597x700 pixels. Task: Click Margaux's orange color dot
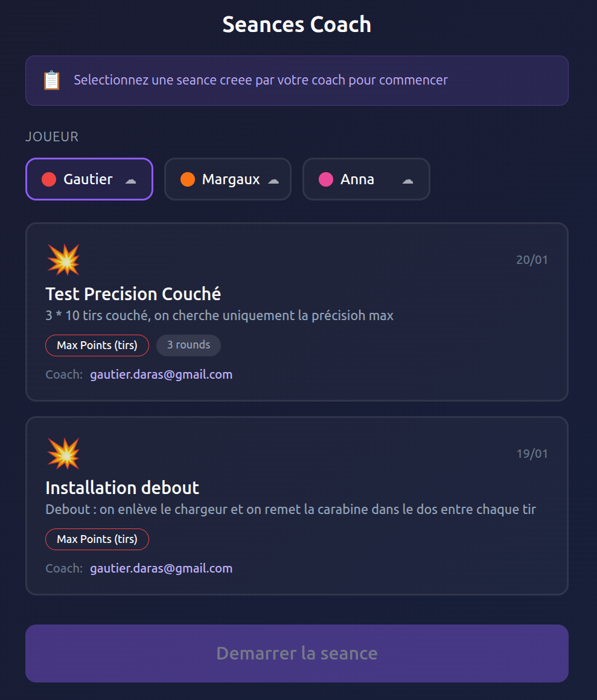(x=188, y=179)
